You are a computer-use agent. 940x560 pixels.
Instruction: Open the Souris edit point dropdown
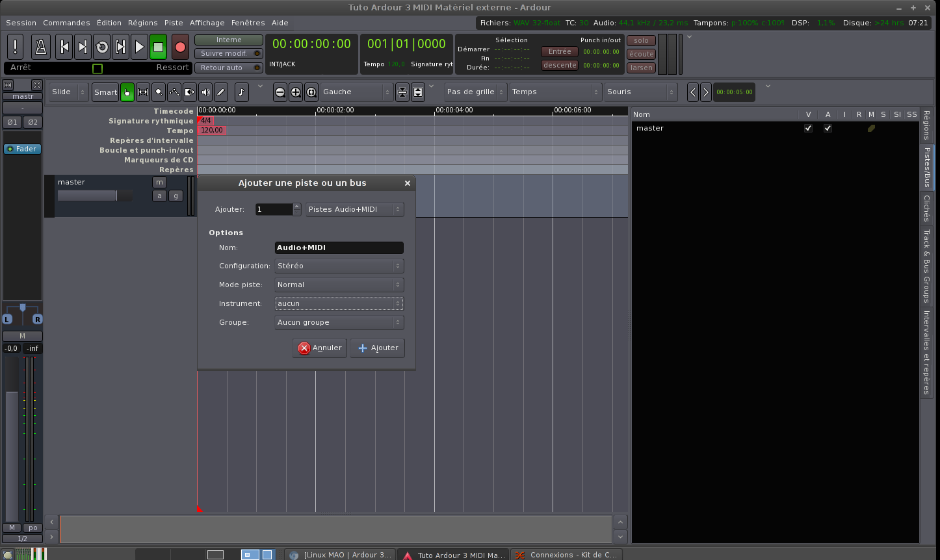pyautogui.click(x=640, y=92)
